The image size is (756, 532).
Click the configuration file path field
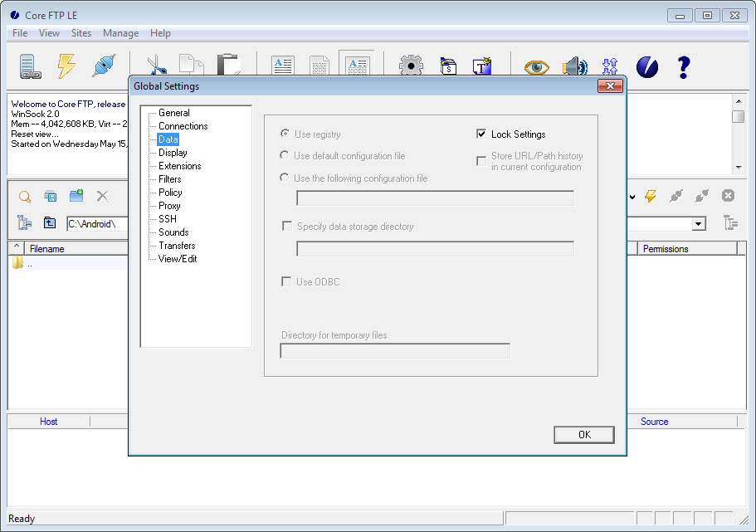click(x=435, y=198)
